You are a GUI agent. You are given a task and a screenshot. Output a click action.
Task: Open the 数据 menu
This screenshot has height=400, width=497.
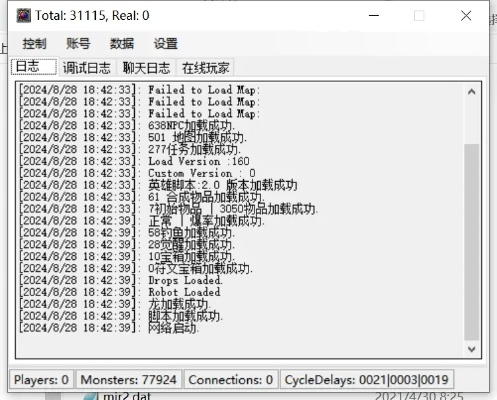122,43
